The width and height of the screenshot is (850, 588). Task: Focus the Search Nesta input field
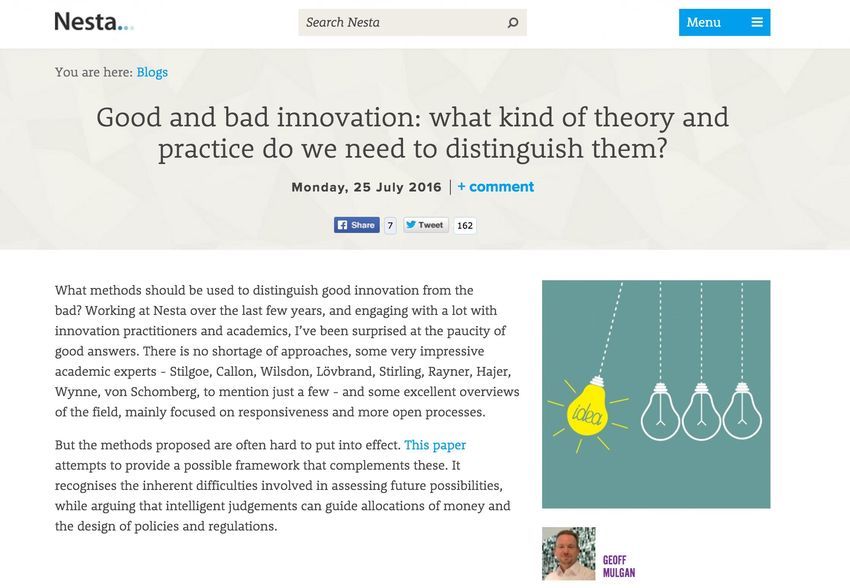402,23
